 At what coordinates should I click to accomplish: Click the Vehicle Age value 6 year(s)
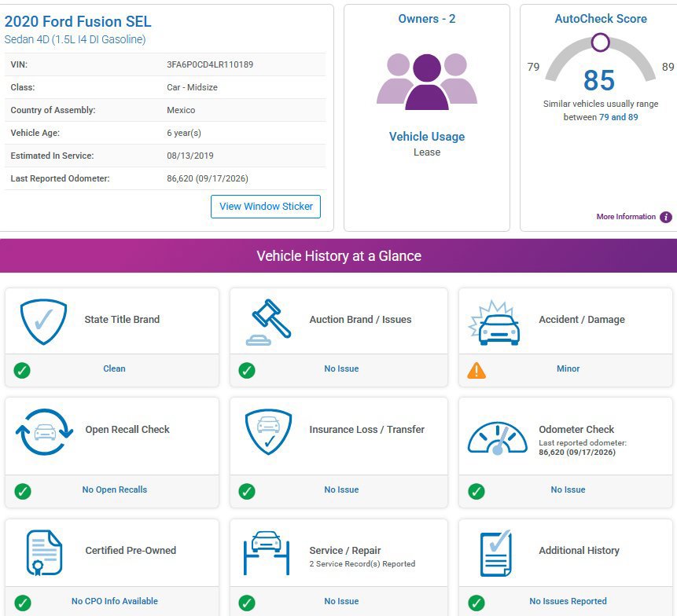click(184, 133)
